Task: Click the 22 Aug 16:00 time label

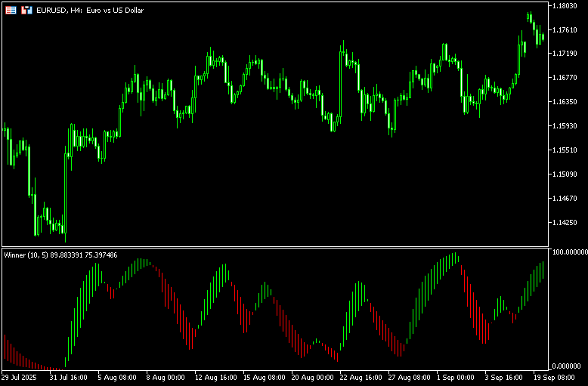Action: tap(360, 377)
